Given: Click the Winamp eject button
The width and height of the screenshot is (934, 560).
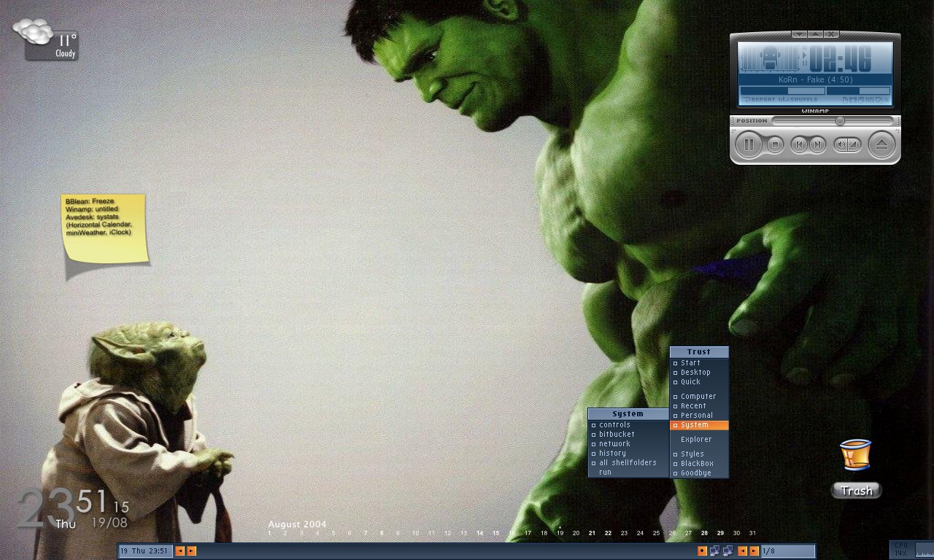Looking at the screenshot, I should (881, 145).
